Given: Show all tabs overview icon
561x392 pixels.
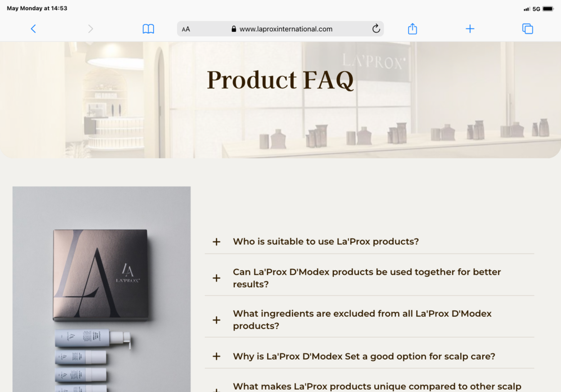Looking at the screenshot, I should coord(527,29).
